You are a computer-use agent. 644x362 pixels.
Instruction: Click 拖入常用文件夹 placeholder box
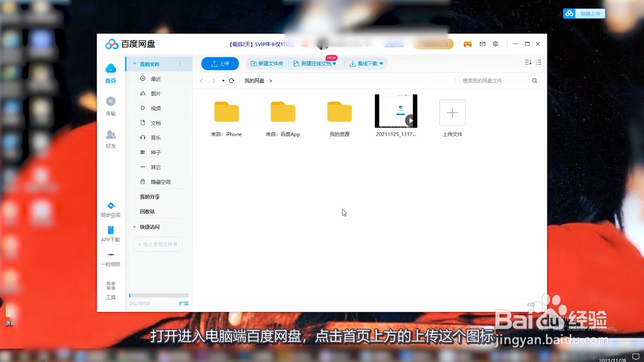click(158, 245)
